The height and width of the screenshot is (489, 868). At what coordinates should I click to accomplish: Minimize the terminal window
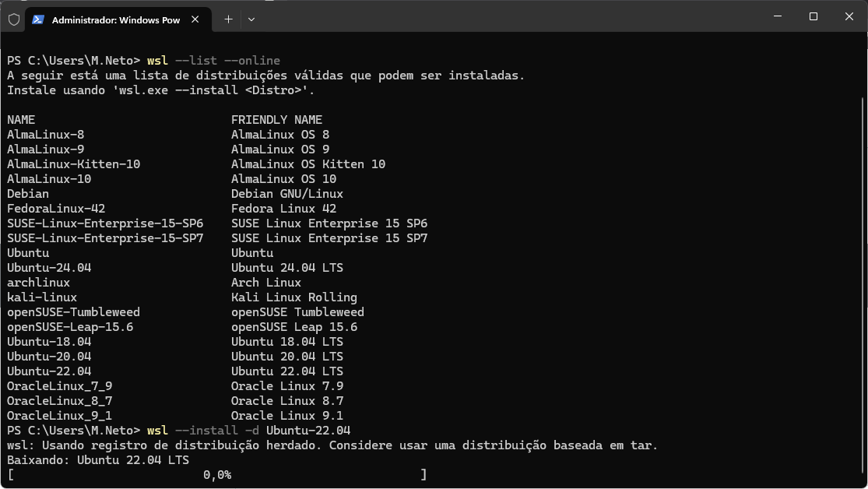click(x=778, y=16)
